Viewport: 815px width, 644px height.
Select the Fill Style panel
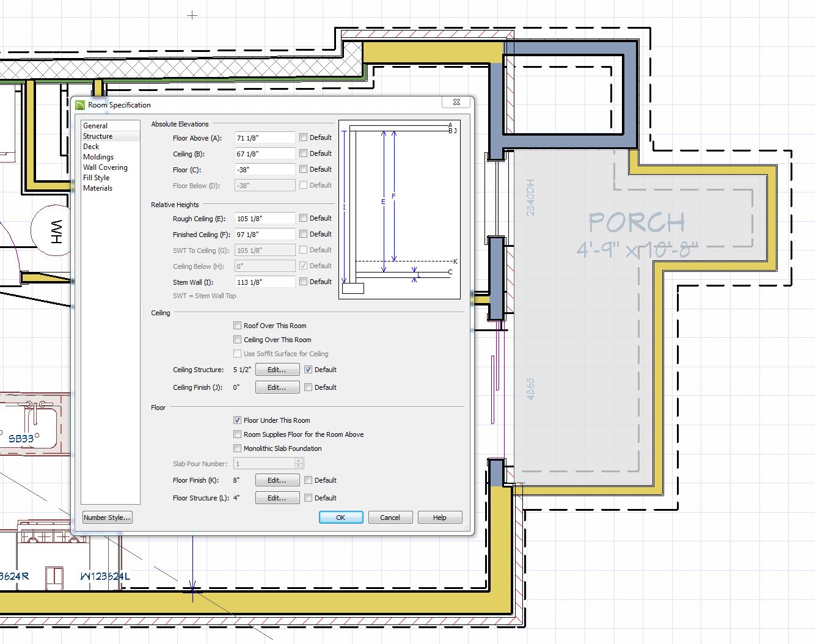tap(97, 178)
